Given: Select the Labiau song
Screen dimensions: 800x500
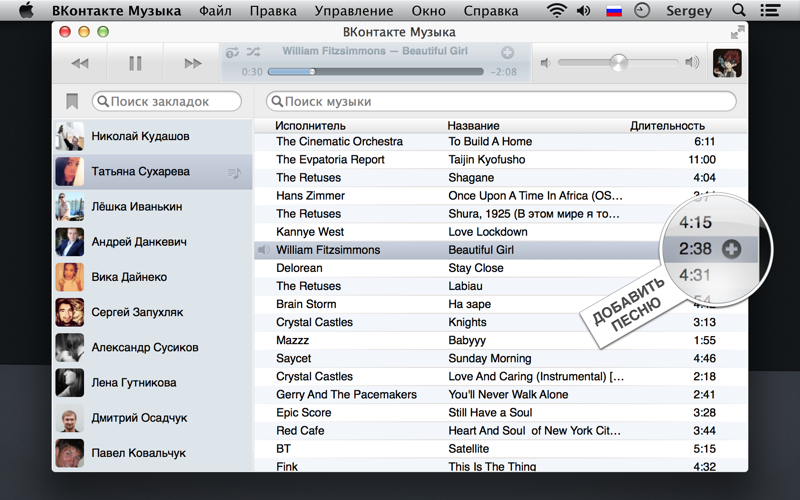Looking at the screenshot, I should 501,286.
